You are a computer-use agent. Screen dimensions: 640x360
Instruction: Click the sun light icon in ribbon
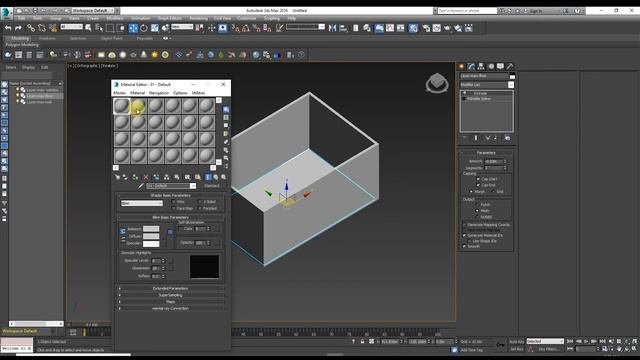pos(154,54)
